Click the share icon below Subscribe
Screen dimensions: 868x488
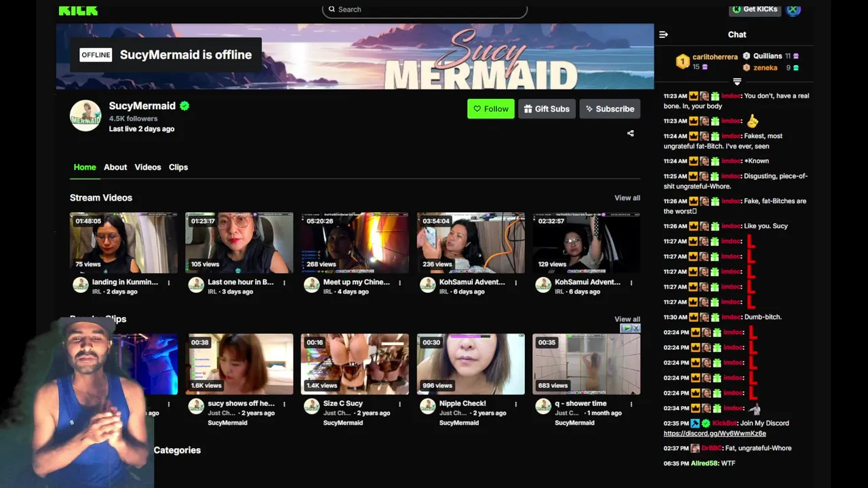[x=631, y=134]
